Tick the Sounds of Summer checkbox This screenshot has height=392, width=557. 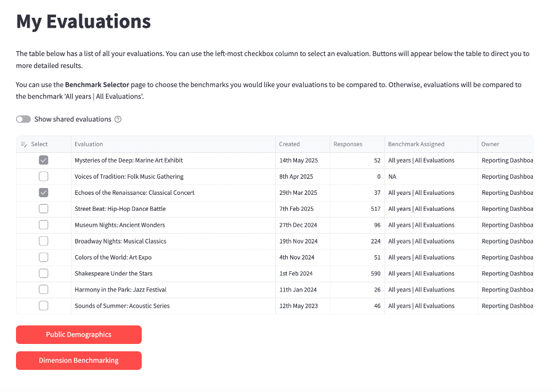pyautogui.click(x=44, y=306)
